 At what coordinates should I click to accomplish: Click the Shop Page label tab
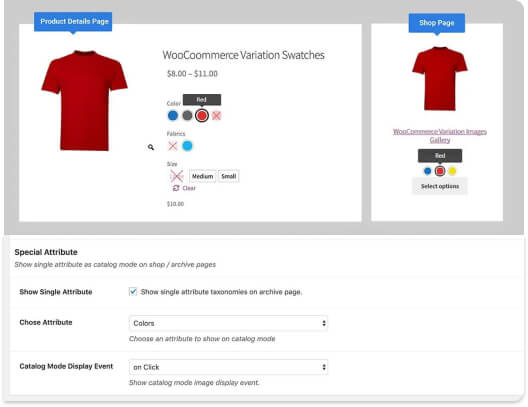[x=437, y=23]
